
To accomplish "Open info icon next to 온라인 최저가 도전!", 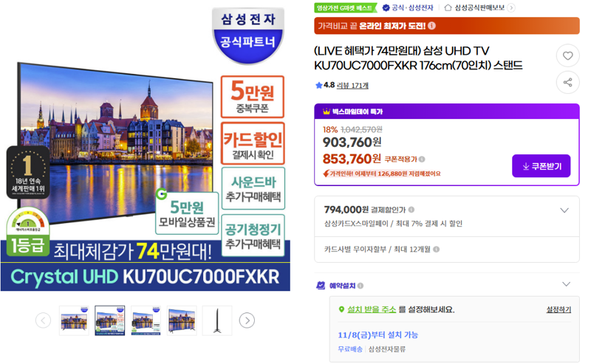I will [x=432, y=26].
